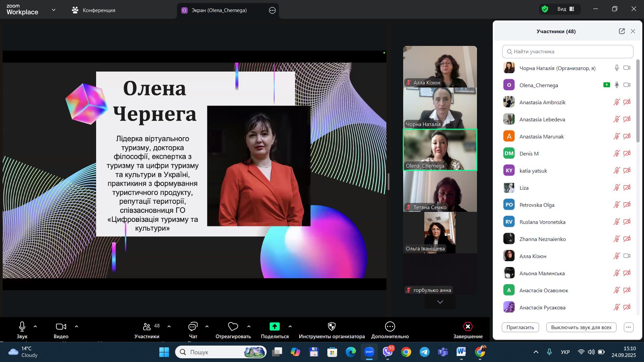Toggle microphone mute with Звук button
Viewport: 644px width, 362px height.
pos(22,327)
